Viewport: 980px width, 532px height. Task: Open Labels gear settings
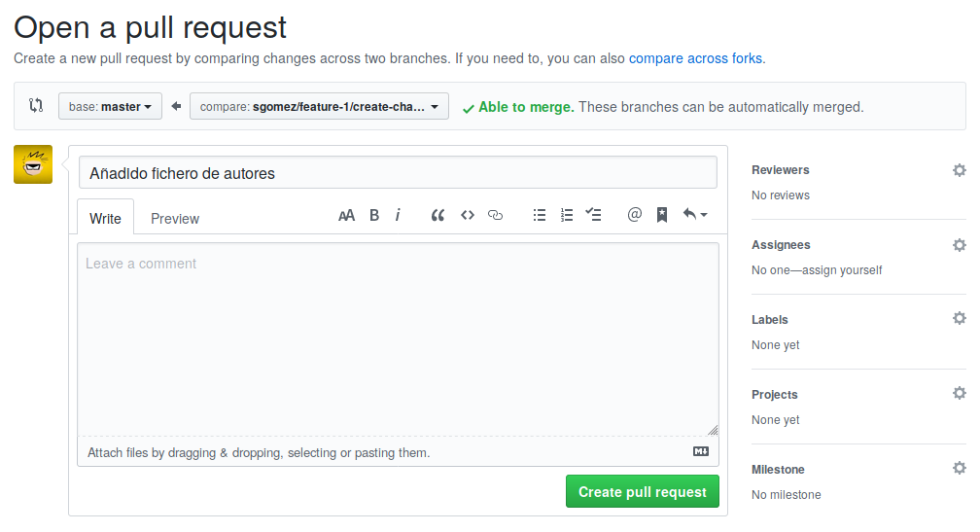pos(960,318)
